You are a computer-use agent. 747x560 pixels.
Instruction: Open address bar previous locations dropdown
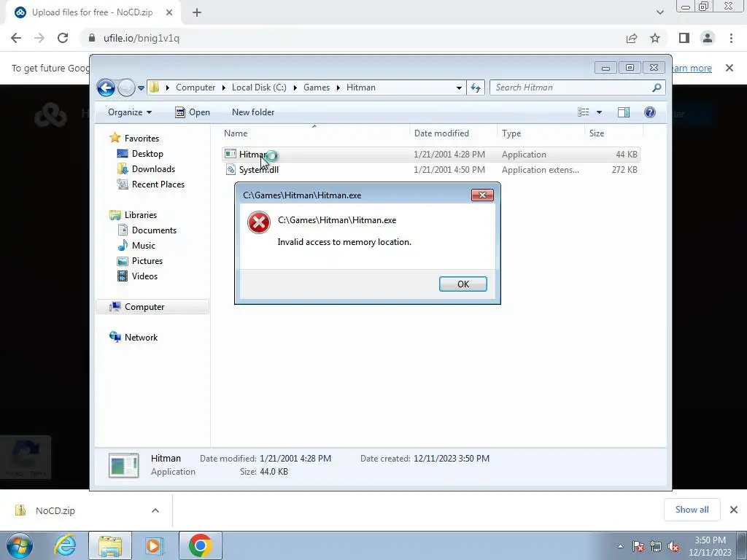pyautogui.click(x=459, y=87)
